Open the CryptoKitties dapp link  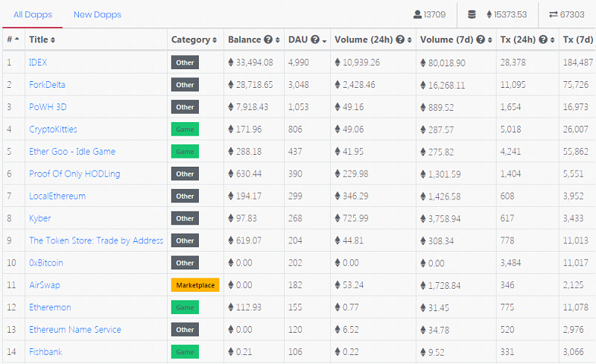(x=53, y=130)
